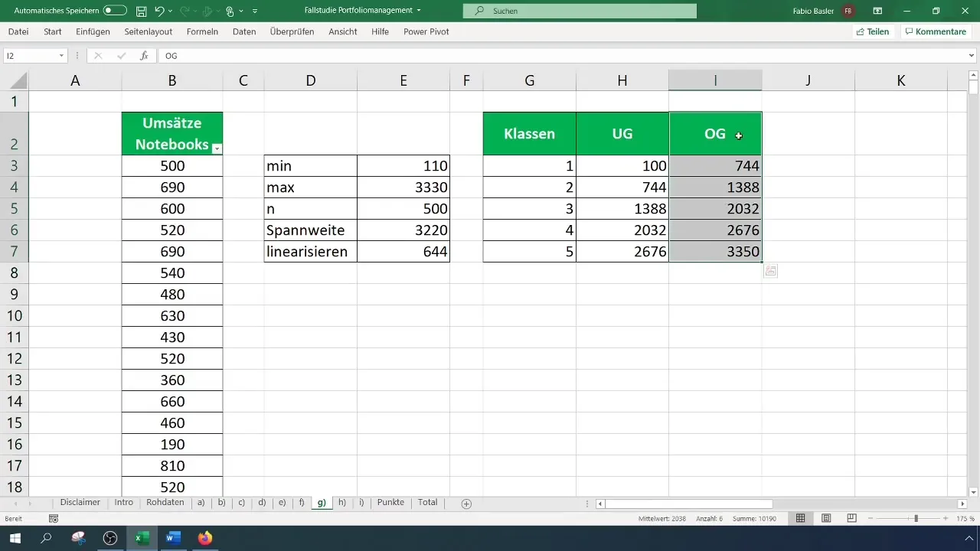Click the Redo arrow icon

click(183, 11)
